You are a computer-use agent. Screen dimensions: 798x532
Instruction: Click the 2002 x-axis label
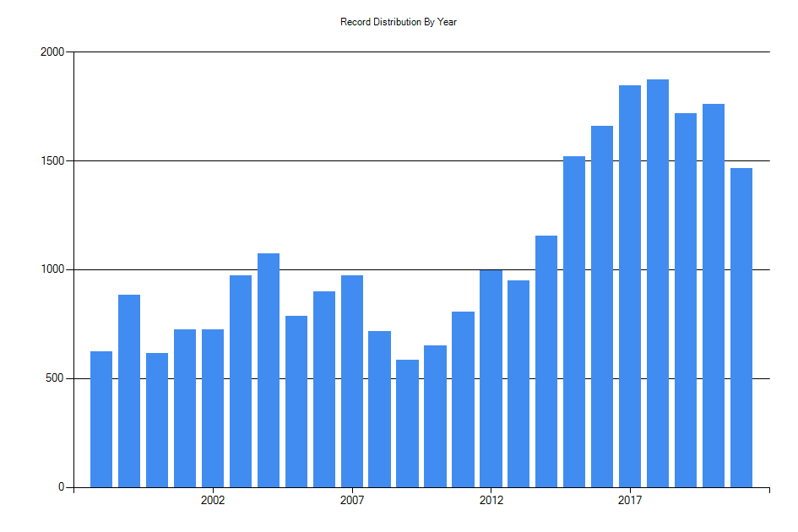(214, 500)
